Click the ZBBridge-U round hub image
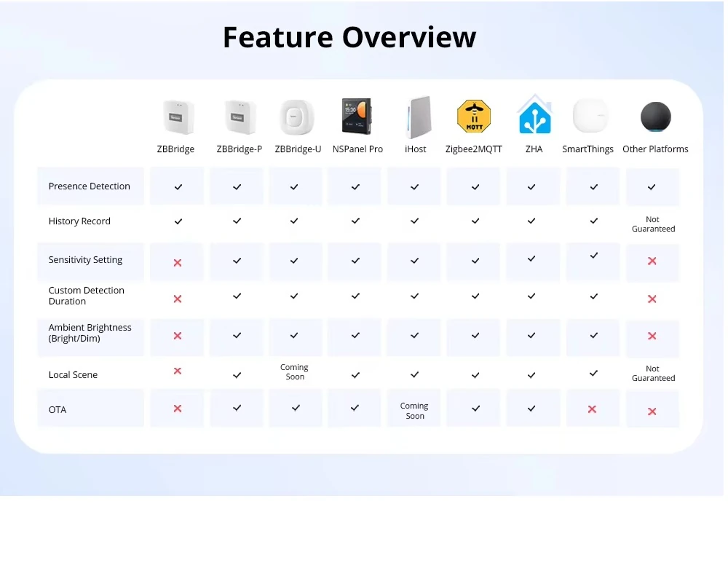The width and height of the screenshot is (728, 587). pos(297,117)
